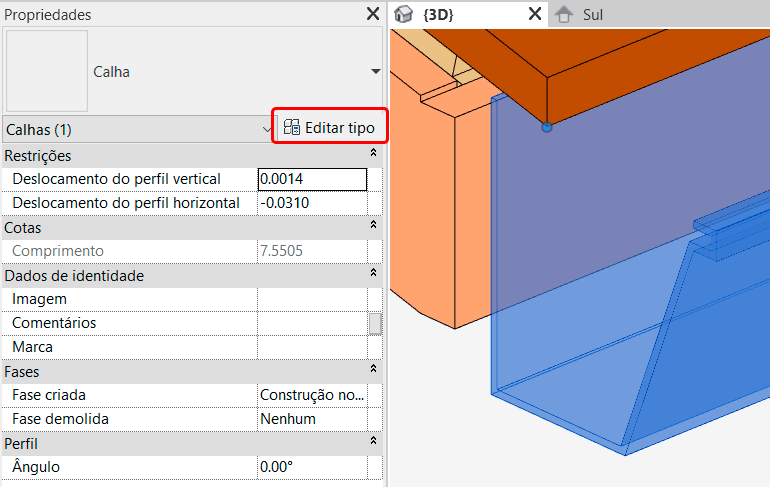
Task: Collapse the Fases section
Action: click(x=373, y=368)
